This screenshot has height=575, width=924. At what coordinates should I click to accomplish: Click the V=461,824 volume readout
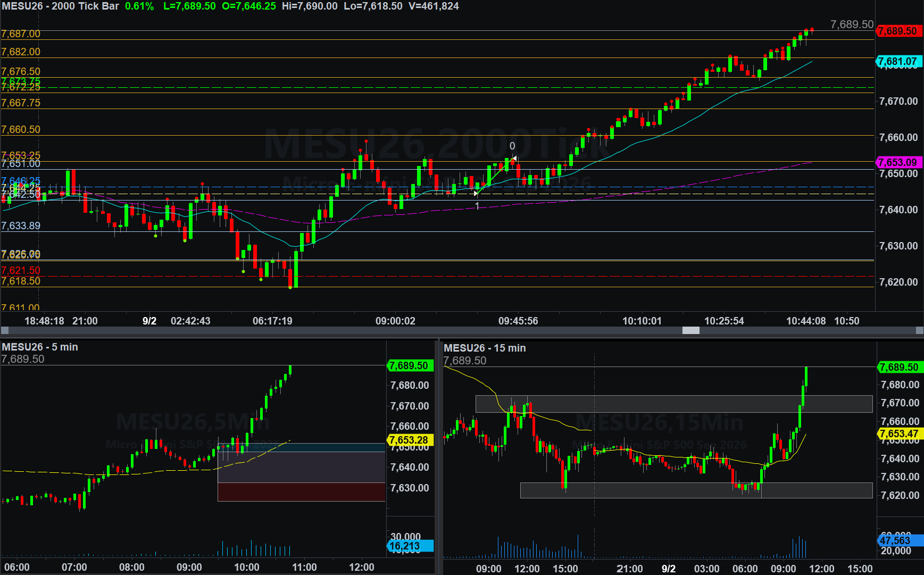(434, 6)
